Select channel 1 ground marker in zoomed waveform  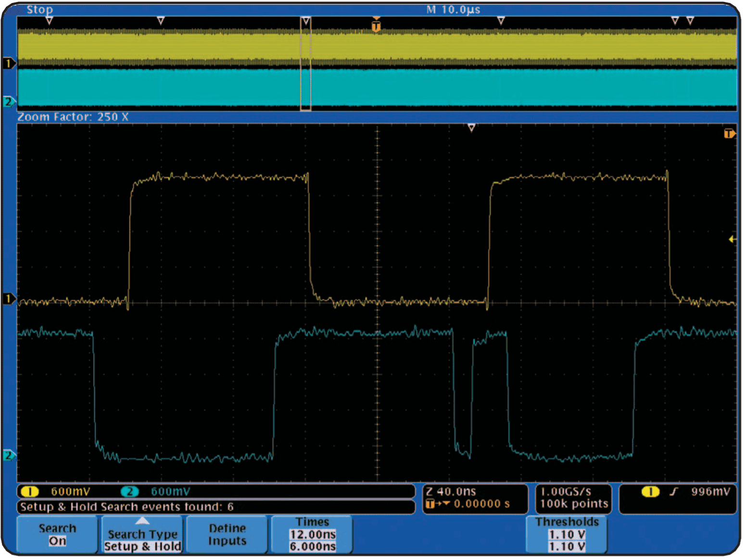coord(9,299)
